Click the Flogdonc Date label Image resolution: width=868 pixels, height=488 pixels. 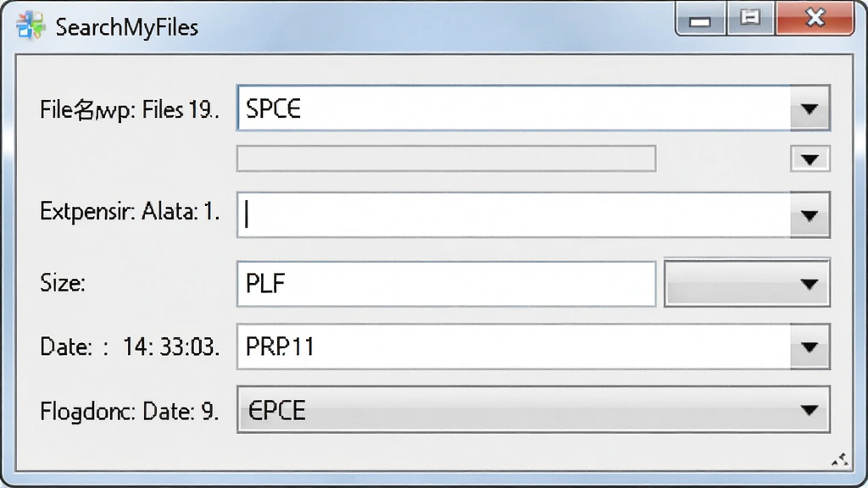pos(129,412)
